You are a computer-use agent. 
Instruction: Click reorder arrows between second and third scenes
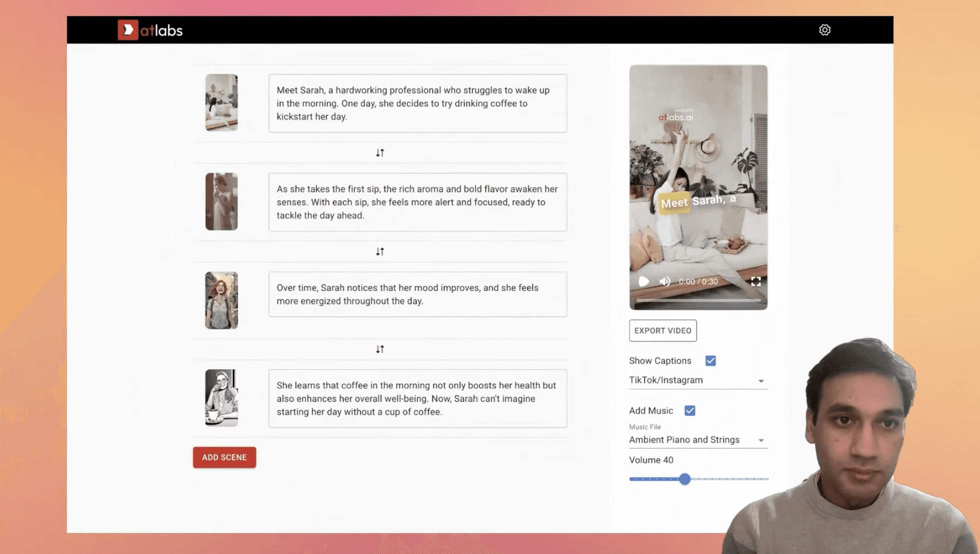click(380, 251)
